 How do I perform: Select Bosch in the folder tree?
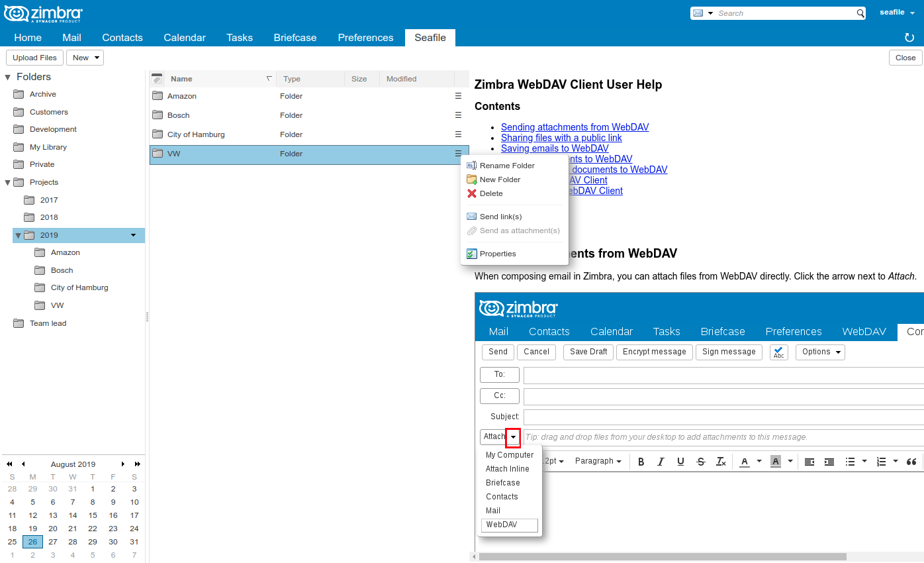tap(62, 270)
